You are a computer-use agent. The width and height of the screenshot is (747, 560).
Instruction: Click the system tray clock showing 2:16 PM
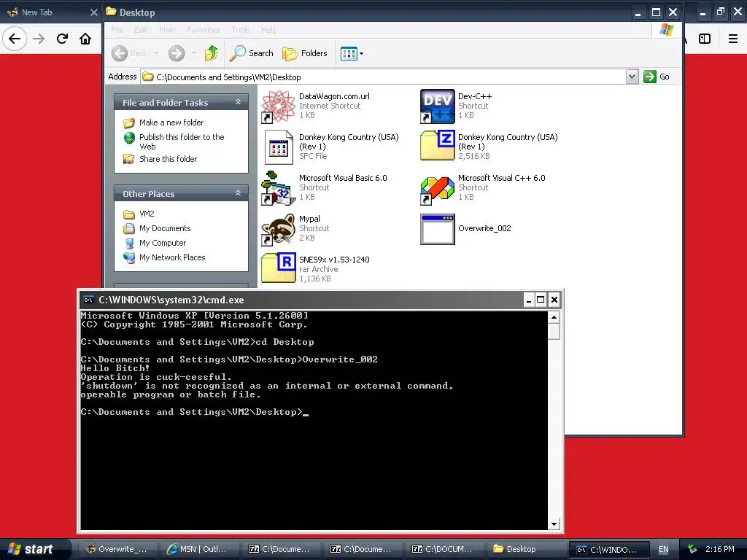[x=720, y=549]
